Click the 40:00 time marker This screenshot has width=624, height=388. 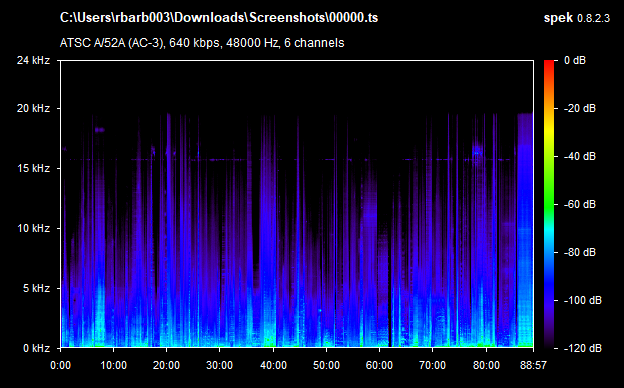pyautogui.click(x=273, y=365)
